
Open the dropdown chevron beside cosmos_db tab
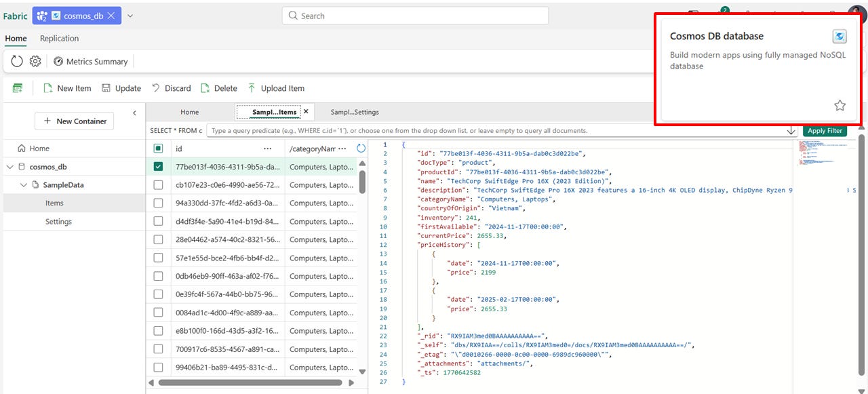click(130, 15)
